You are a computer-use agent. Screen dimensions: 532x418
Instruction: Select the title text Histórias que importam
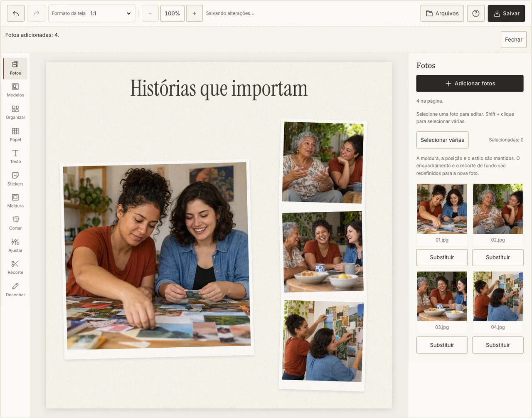click(219, 89)
